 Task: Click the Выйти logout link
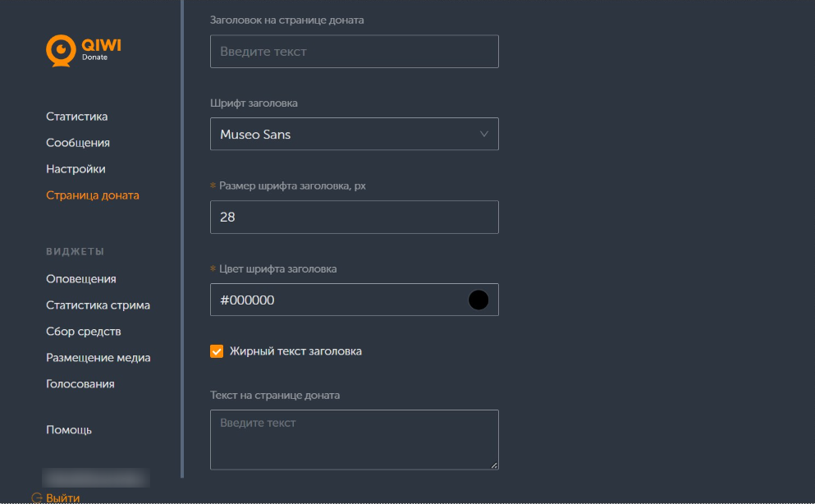pyautogui.click(x=63, y=497)
